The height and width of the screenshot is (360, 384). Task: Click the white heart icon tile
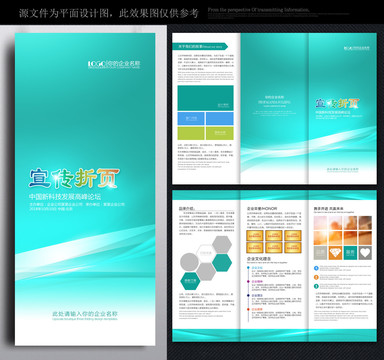pyautogui.click(x=365, y=253)
